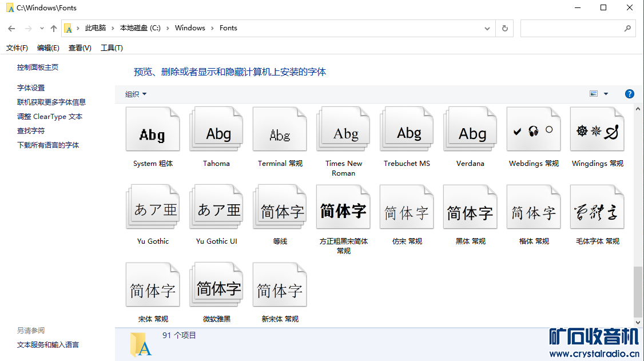Expand the chevron after Windows breadcrumb

point(212,28)
